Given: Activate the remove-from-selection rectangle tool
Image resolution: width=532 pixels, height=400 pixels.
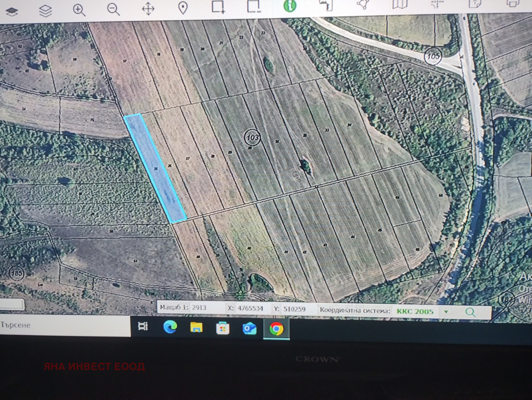Looking at the screenshot, I should [x=254, y=6].
